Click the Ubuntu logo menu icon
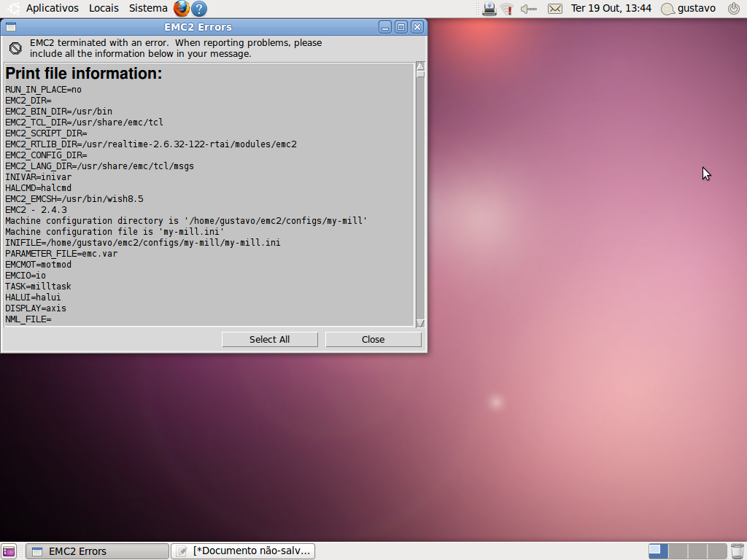 pyautogui.click(x=14, y=8)
